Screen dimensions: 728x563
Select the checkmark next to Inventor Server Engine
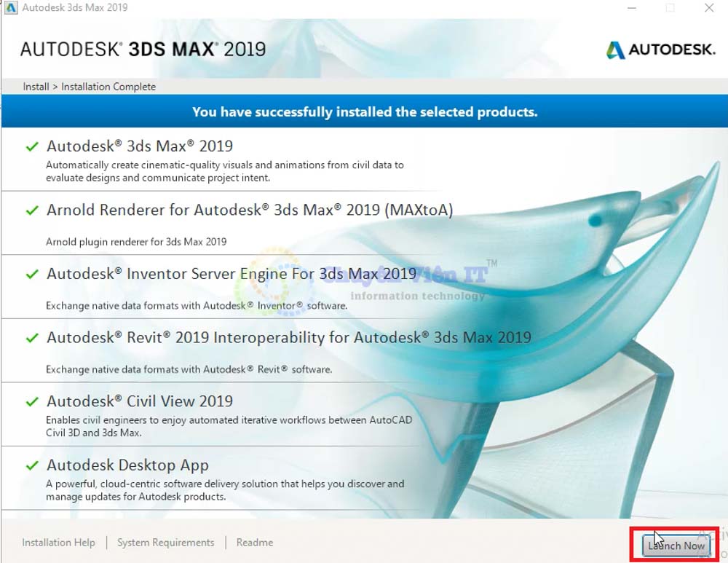tap(32, 275)
